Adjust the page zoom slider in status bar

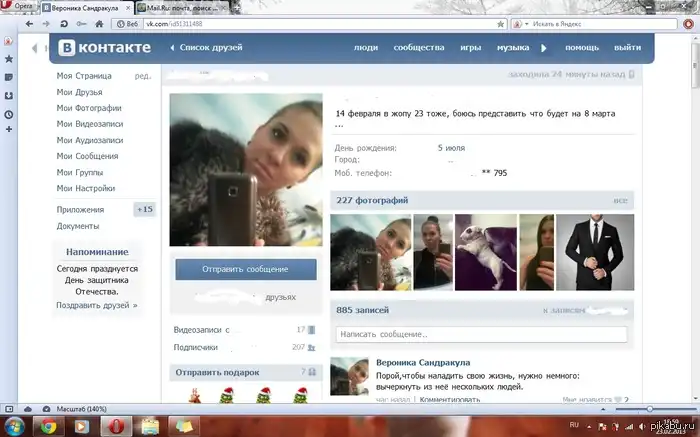pos(650,409)
